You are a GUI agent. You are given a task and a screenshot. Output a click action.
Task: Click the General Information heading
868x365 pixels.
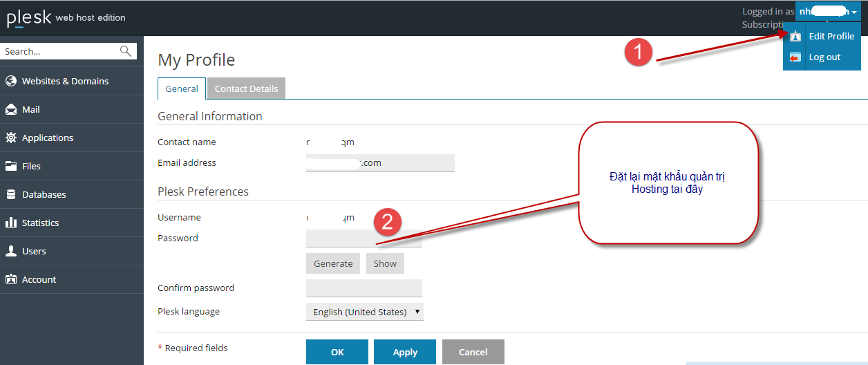click(210, 116)
